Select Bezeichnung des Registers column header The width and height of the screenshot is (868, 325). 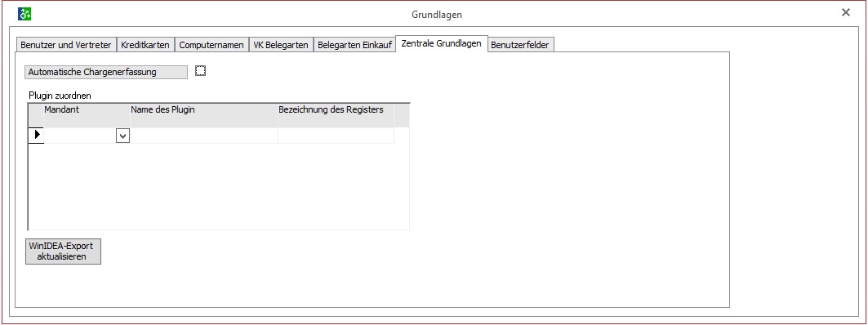(336, 115)
